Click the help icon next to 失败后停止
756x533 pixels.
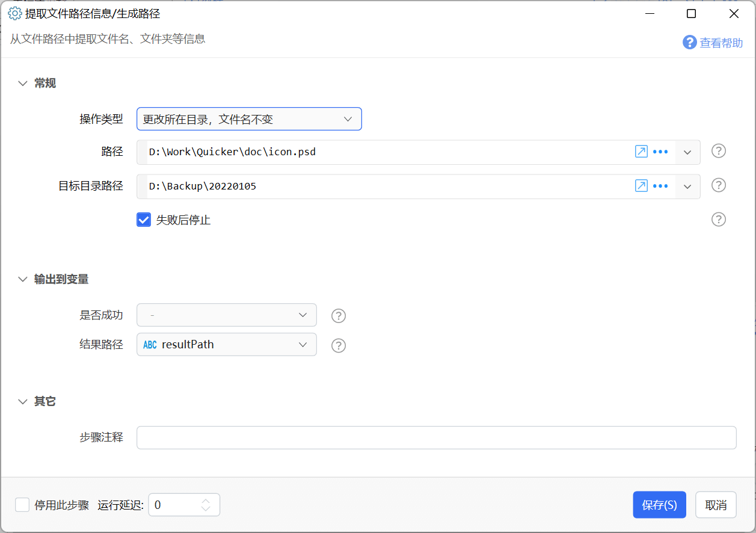point(718,220)
